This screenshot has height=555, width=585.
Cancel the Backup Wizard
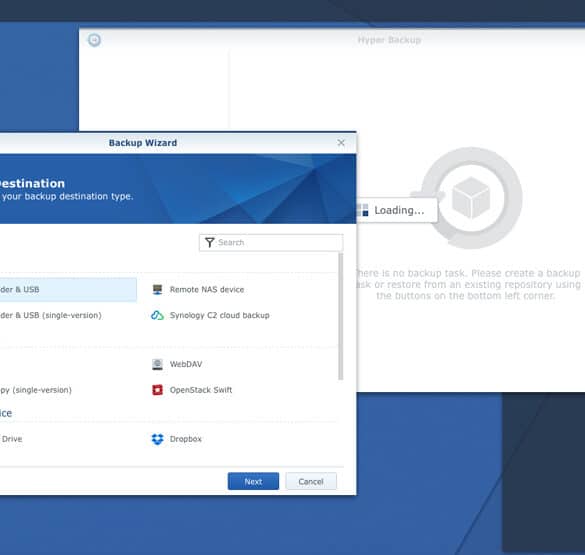coord(311,481)
